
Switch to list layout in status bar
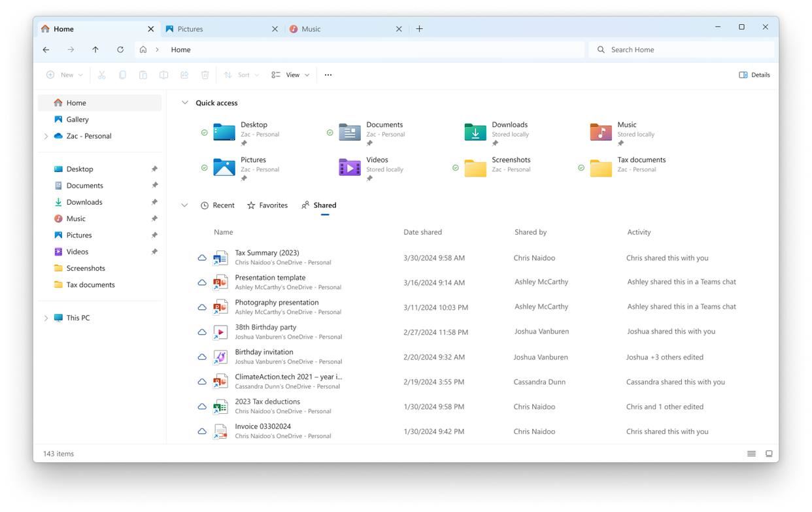pyautogui.click(x=751, y=454)
